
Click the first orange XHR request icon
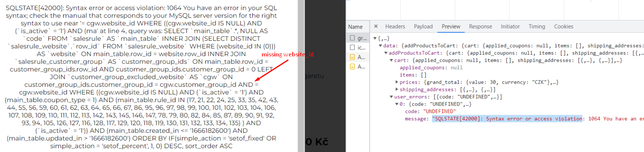coord(352,57)
